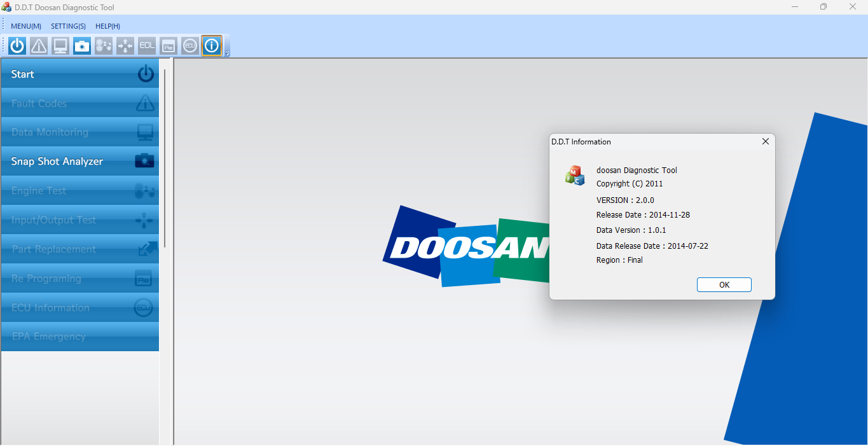This screenshot has height=446, width=868.
Task: Click the 'VERSION : 2.0.0' text
Action: (x=625, y=200)
